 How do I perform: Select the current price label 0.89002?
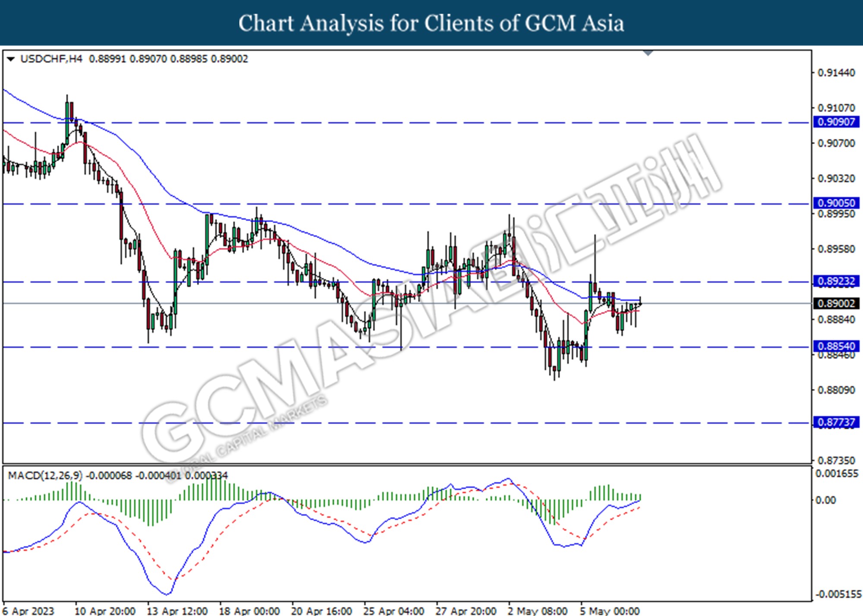pos(836,303)
